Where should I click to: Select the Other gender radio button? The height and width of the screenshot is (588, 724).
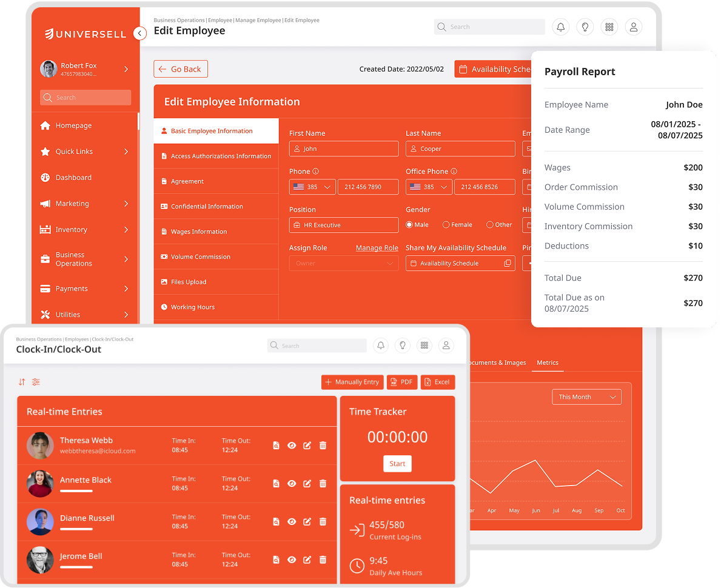pyautogui.click(x=490, y=225)
